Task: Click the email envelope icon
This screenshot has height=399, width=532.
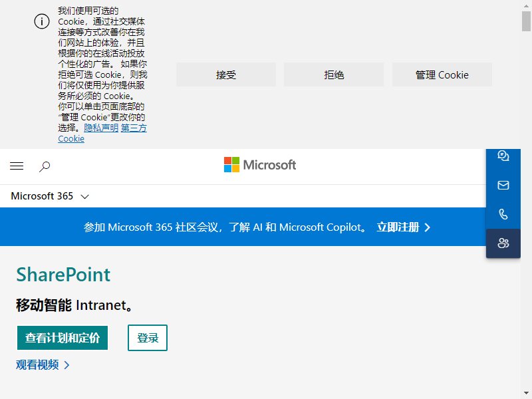Action: click(503, 185)
